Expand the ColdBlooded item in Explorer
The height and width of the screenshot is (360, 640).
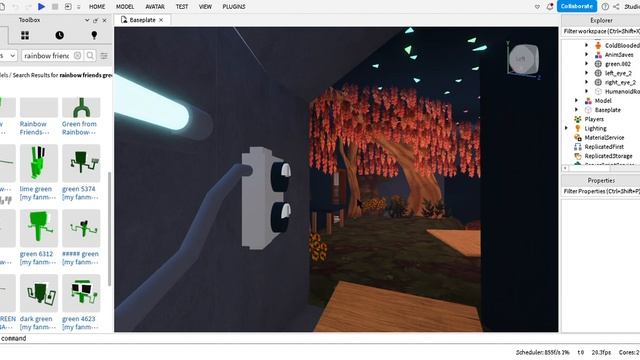(x=587, y=45)
